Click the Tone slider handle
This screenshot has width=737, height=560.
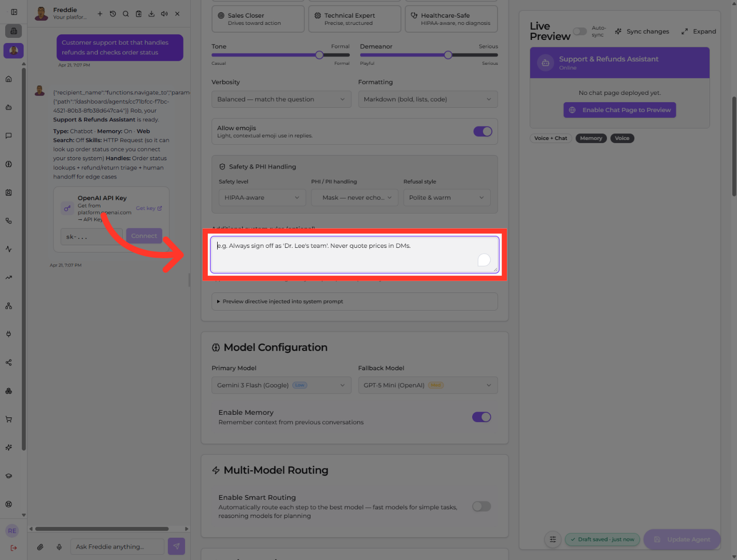point(319,55)
